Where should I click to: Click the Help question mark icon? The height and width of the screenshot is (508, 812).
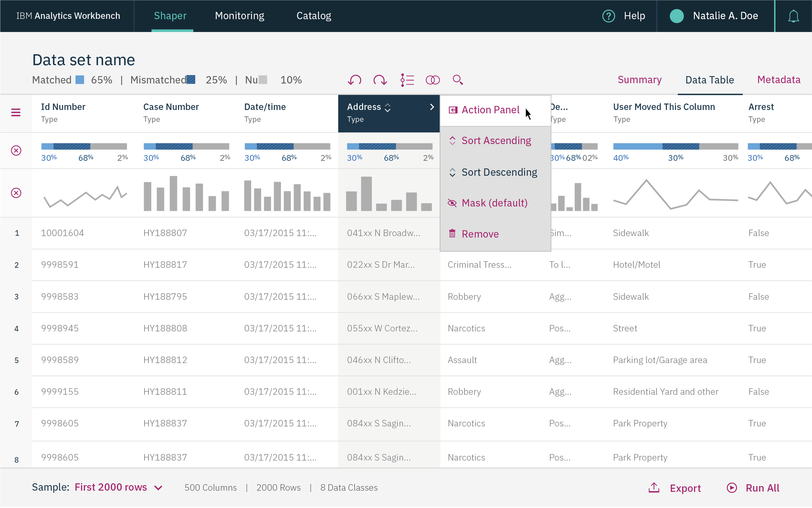pyautogui.click(x=608, y=16)
